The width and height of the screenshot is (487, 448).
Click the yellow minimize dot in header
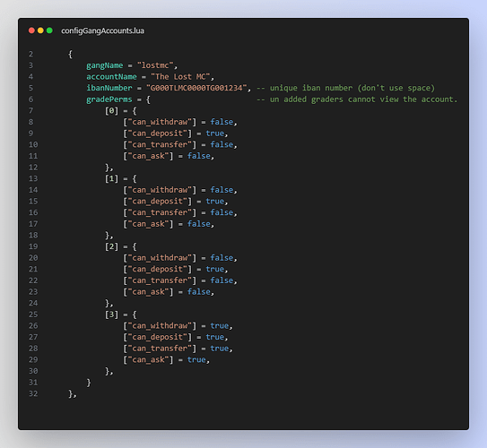pos(40,30)
